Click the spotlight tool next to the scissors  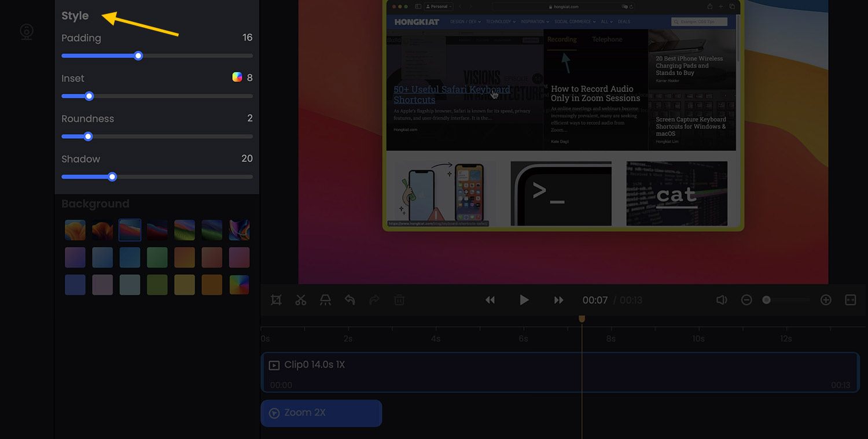point(325,300)
